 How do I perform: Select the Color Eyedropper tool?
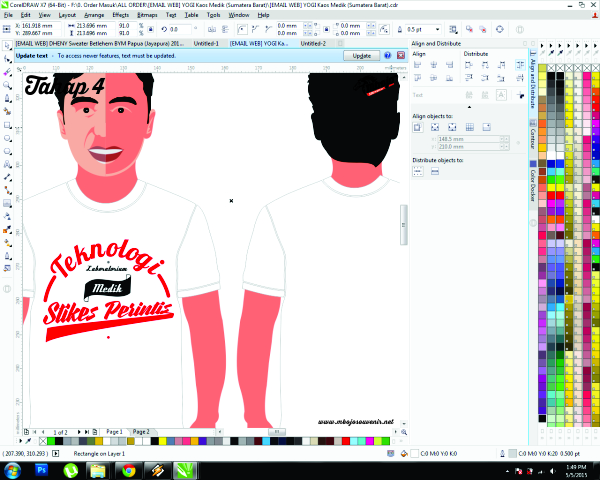click(x=7, y=230)
